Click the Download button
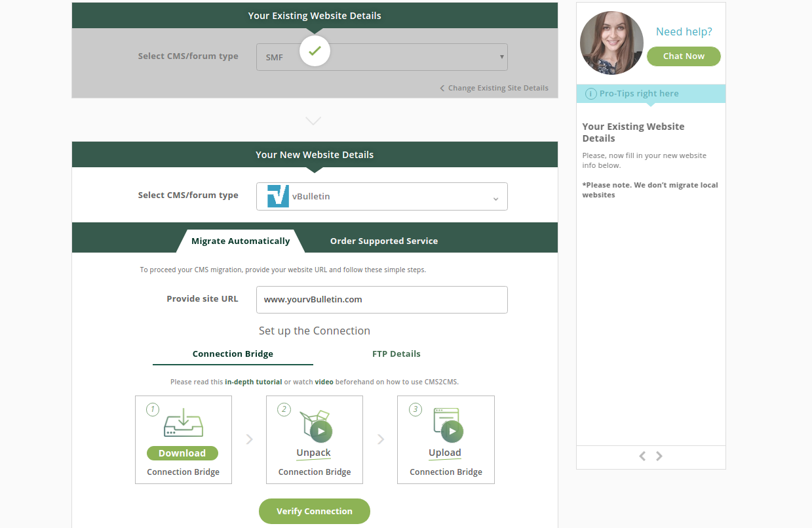 [182, 453]
